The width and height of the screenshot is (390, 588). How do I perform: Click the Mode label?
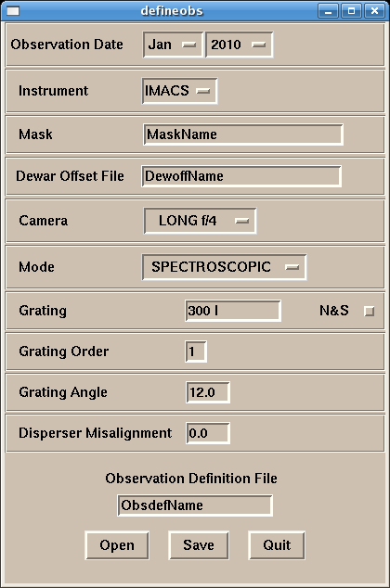tap(36, 267)
